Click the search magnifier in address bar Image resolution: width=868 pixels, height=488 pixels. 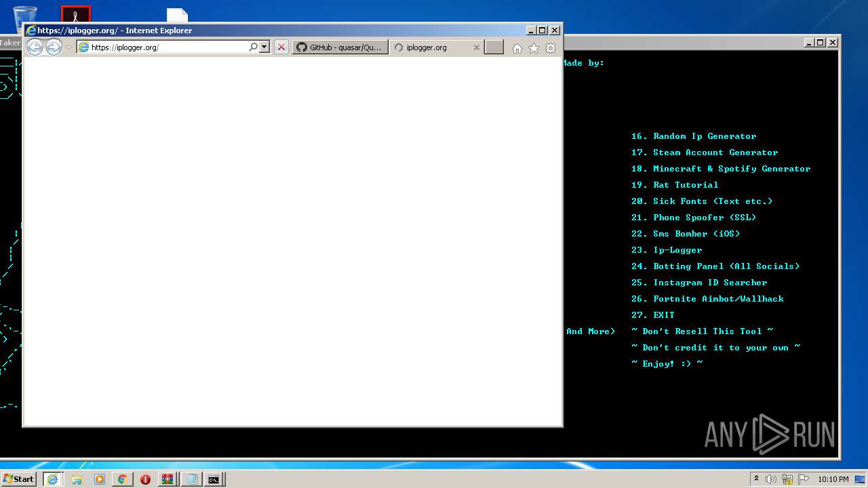pyautogui.click(x=253, y=47)
